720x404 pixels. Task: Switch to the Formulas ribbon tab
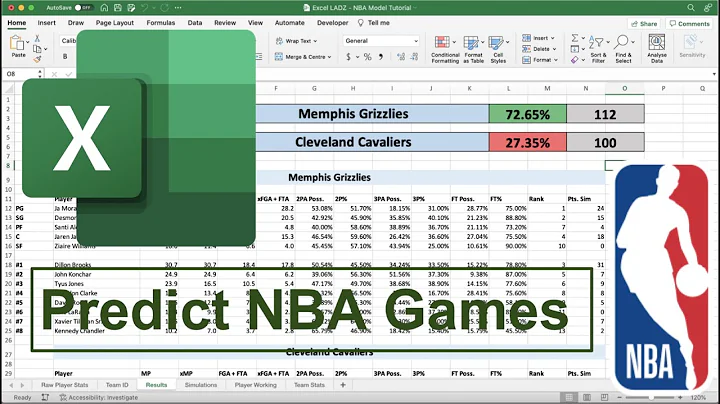point(161,22)
